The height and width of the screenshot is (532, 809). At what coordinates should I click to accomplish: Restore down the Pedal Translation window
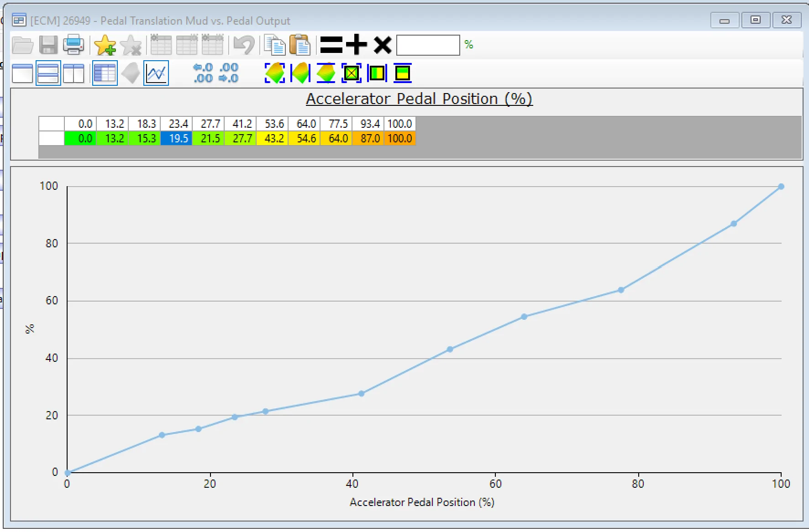[x=756, y=20]
